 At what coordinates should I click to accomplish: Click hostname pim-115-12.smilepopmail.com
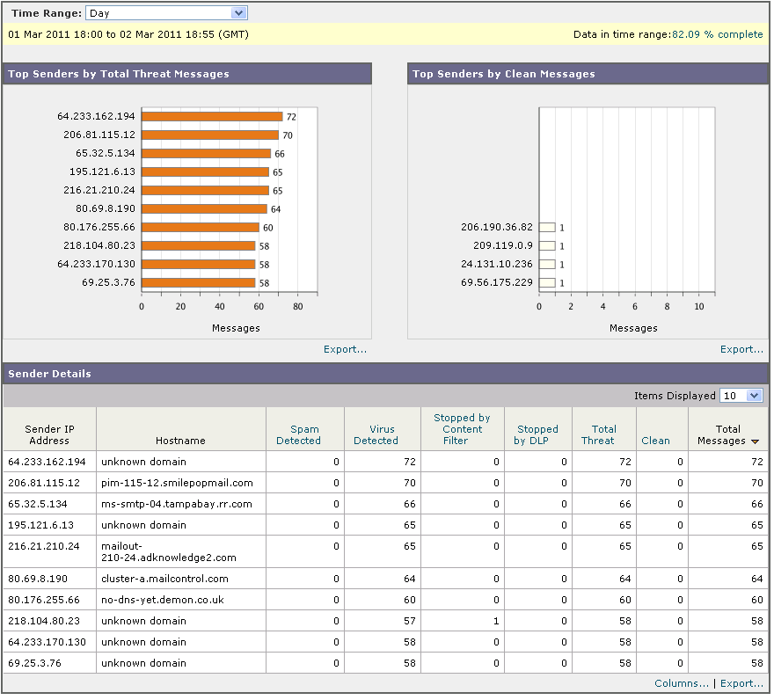coord(177,484)
